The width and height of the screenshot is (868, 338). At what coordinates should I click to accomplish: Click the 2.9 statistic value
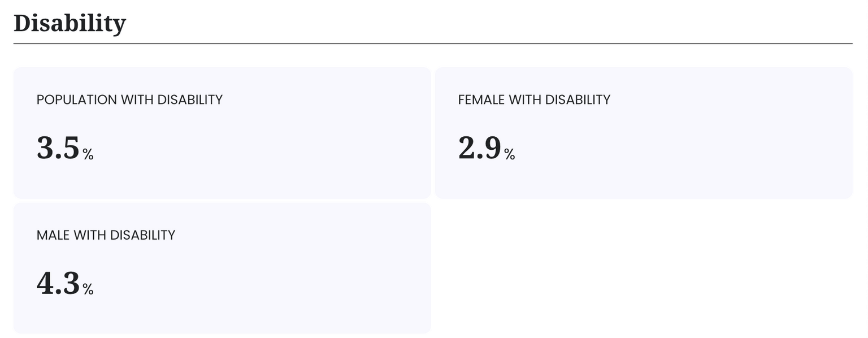480,149
